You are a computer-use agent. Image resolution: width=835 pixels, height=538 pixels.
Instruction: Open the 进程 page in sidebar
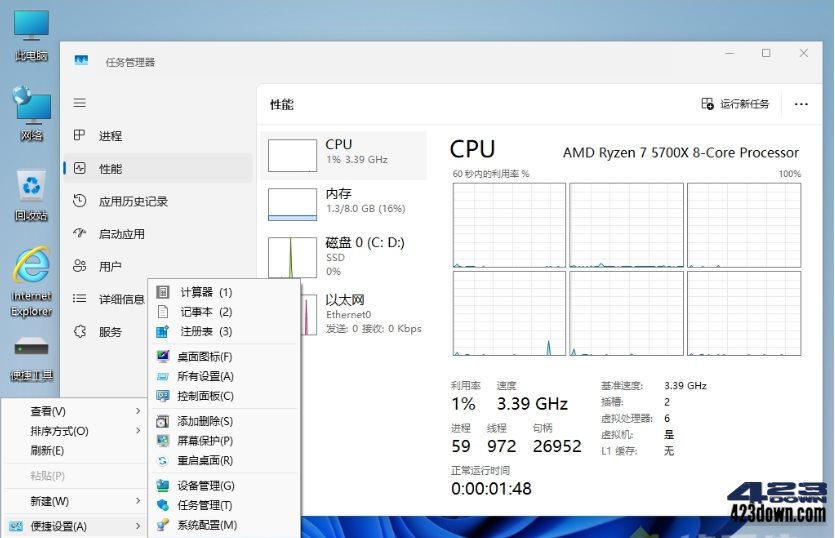pos(158,136)
